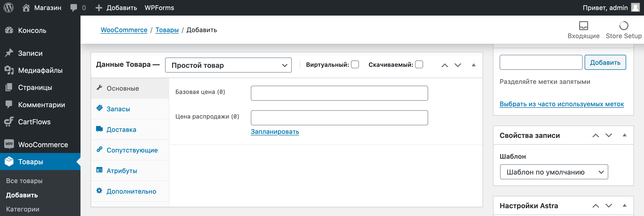The width and height of the screenshot is (644, 216).
Task: Switch to the Запасы tab
Action: (x=130, y=109)
